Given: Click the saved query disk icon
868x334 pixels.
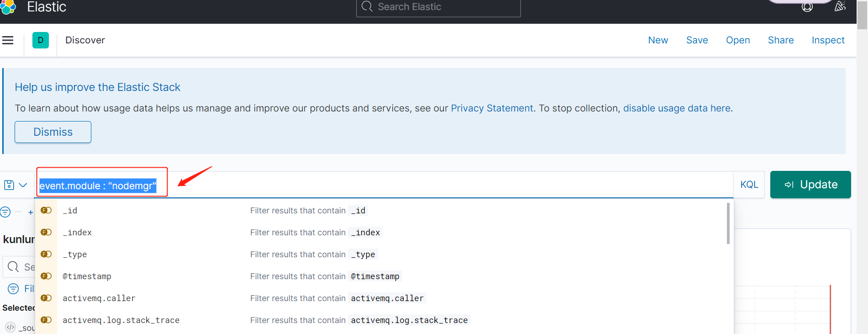Looking at the screenshot, I should (9, 185).
